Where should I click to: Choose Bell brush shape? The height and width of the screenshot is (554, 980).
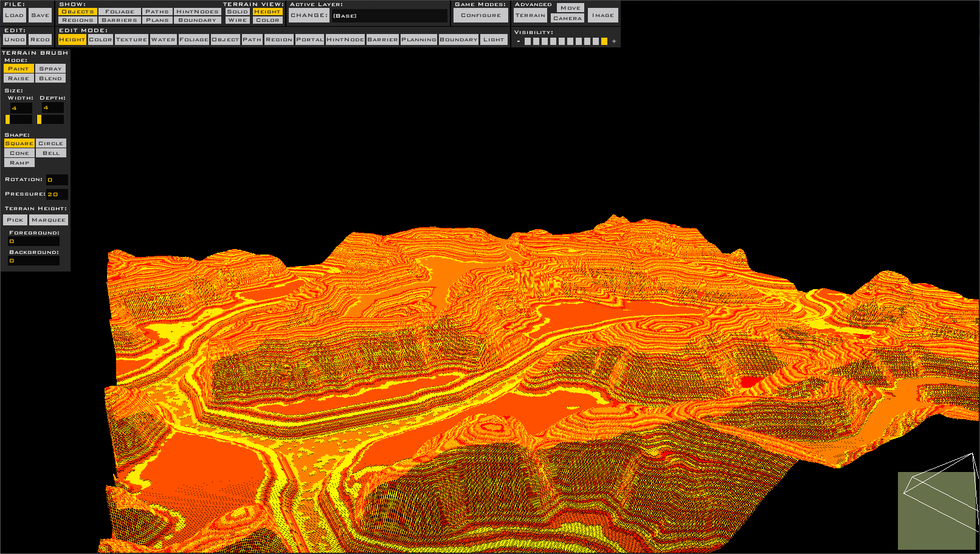pyautogui.click(x=51, y=153)
